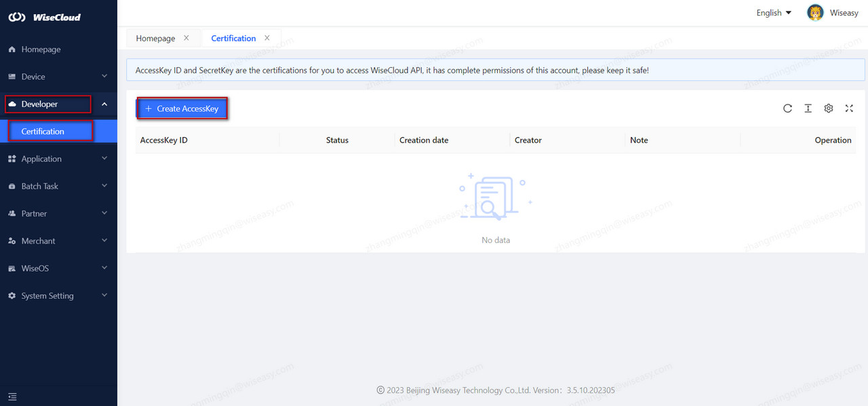Click the sidebar collapse icon at bottom-left
This screenshot has width=868, height=406.
pos(12,396)
